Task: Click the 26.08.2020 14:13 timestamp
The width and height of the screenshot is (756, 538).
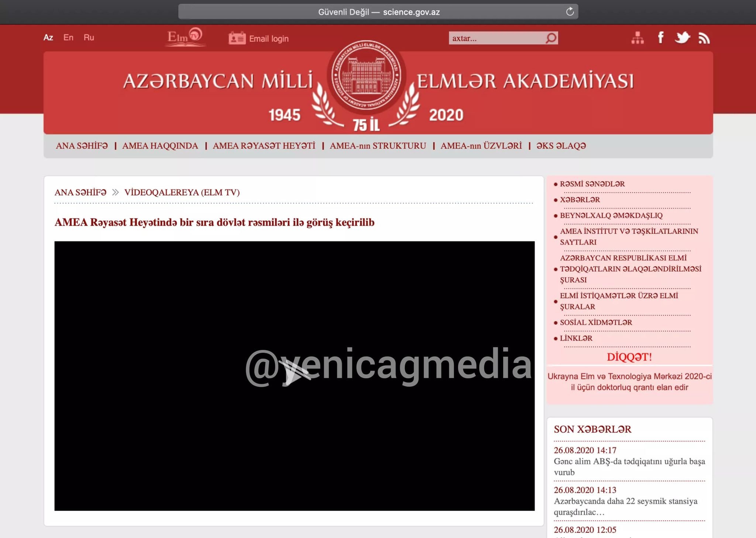Action: tap(585, 490)
